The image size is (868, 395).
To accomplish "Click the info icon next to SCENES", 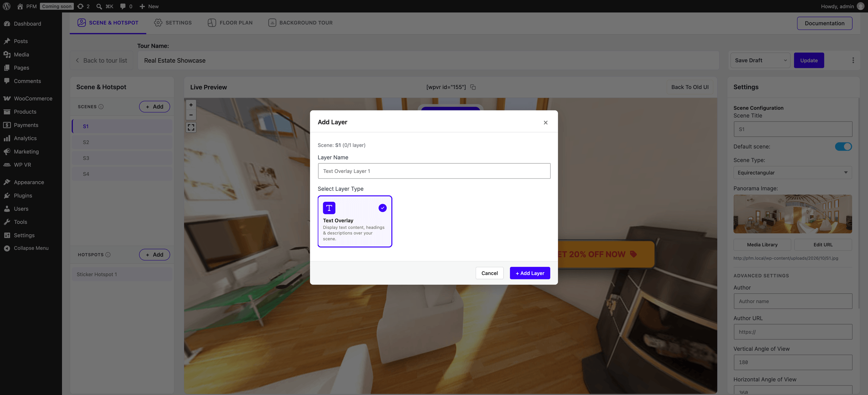I will (101, 106).
